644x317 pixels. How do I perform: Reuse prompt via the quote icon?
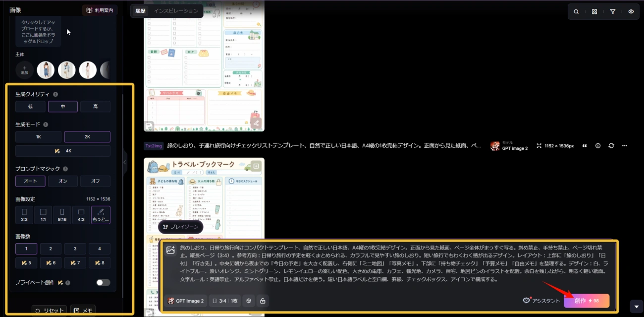[585, 146]
